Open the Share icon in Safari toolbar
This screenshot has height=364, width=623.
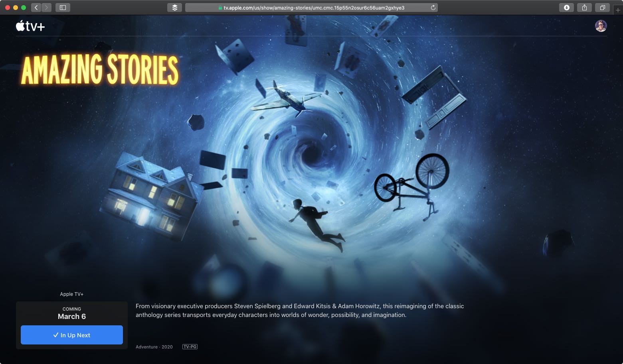584,8
